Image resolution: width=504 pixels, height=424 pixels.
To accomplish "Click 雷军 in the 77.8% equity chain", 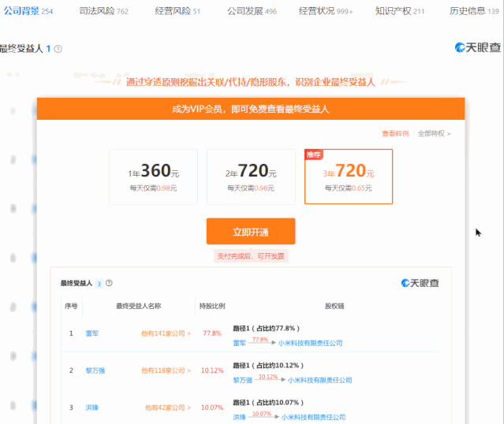I will [x=239, y=343].
